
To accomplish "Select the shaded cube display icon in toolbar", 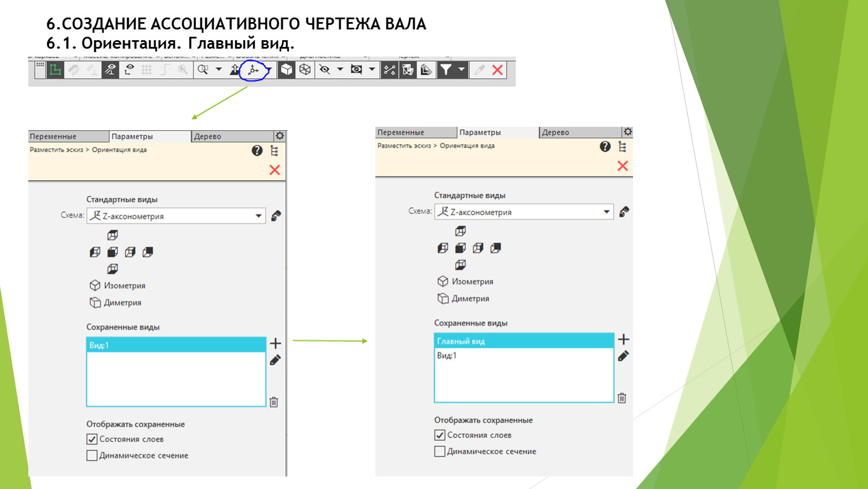I will (287, 70).
